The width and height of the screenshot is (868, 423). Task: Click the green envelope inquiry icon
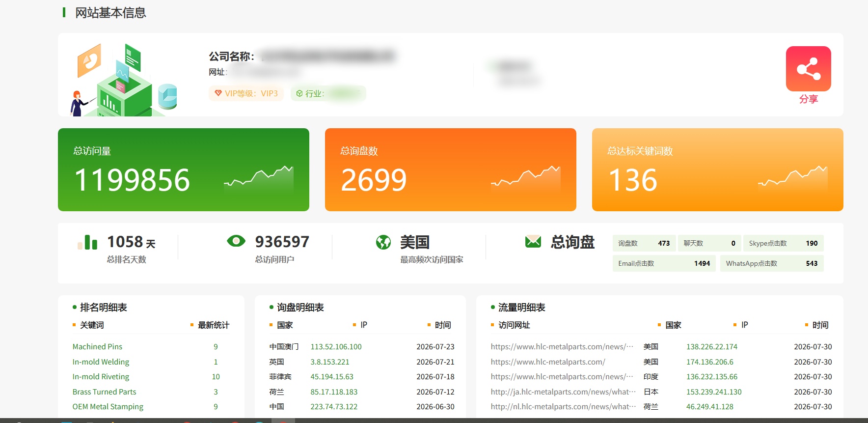pyautogui.click(x=533, y=241)
